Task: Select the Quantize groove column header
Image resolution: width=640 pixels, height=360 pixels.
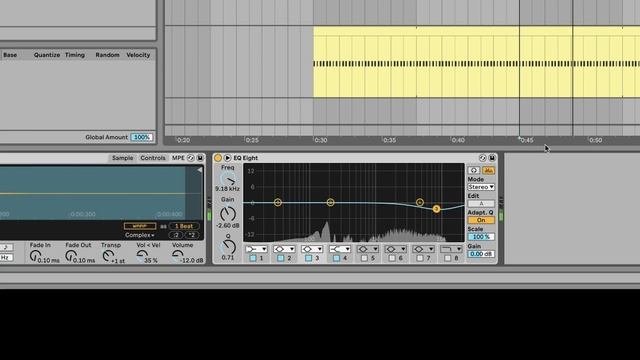Action: pyautogui.click(x=47, y=55)
